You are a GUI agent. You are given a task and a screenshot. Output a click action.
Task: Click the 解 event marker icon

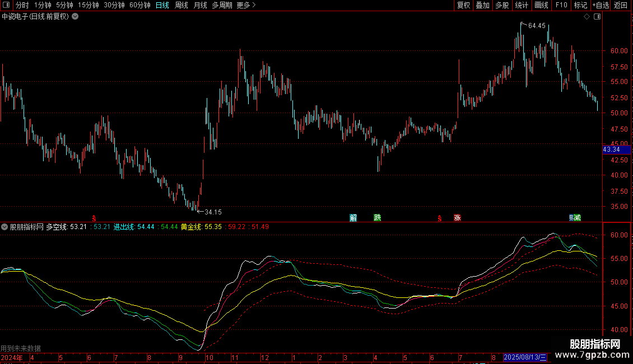click(353, 218)
